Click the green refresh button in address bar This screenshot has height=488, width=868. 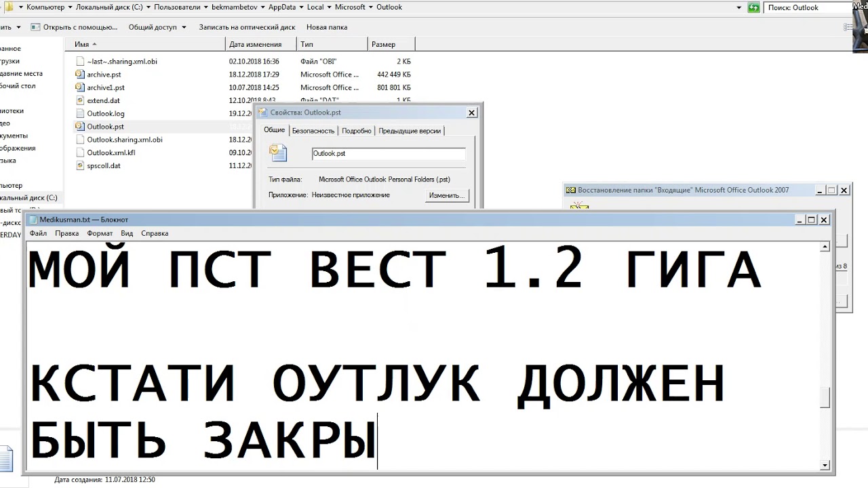click(x=753, y=7)
